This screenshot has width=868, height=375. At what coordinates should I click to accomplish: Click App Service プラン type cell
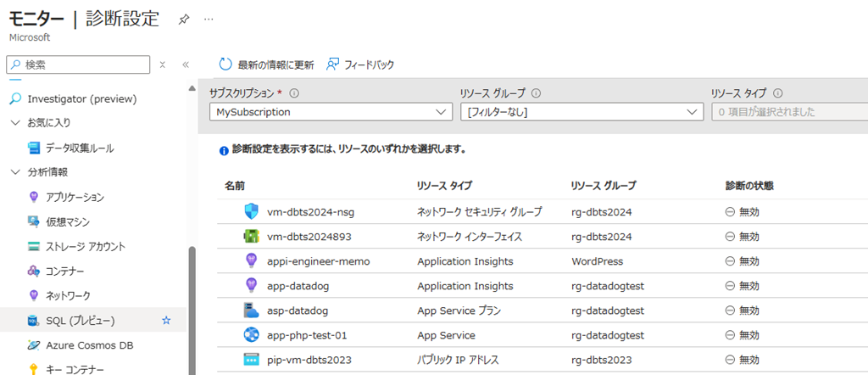[x=459, y=311]
